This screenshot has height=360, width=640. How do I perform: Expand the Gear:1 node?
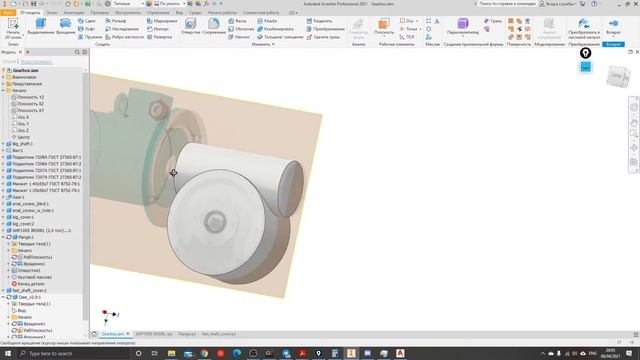[3, 197]
